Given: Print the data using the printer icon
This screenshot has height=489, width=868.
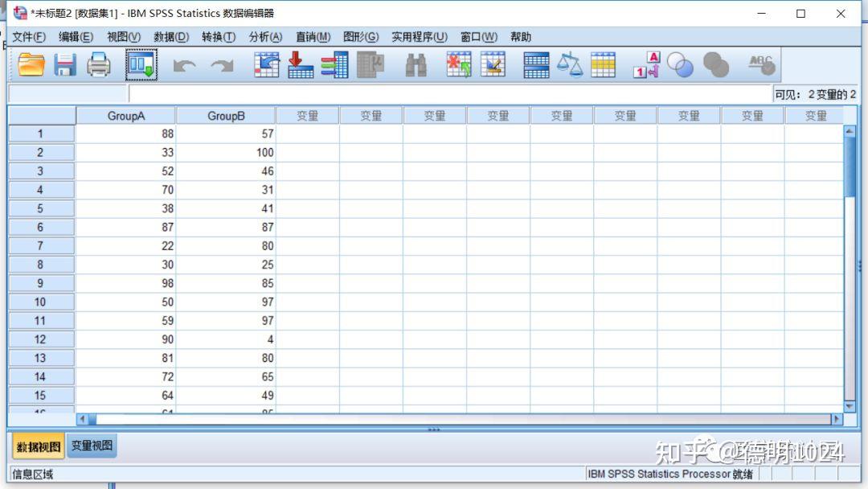Looking at the screenshot, I should (x=98, y=64).
